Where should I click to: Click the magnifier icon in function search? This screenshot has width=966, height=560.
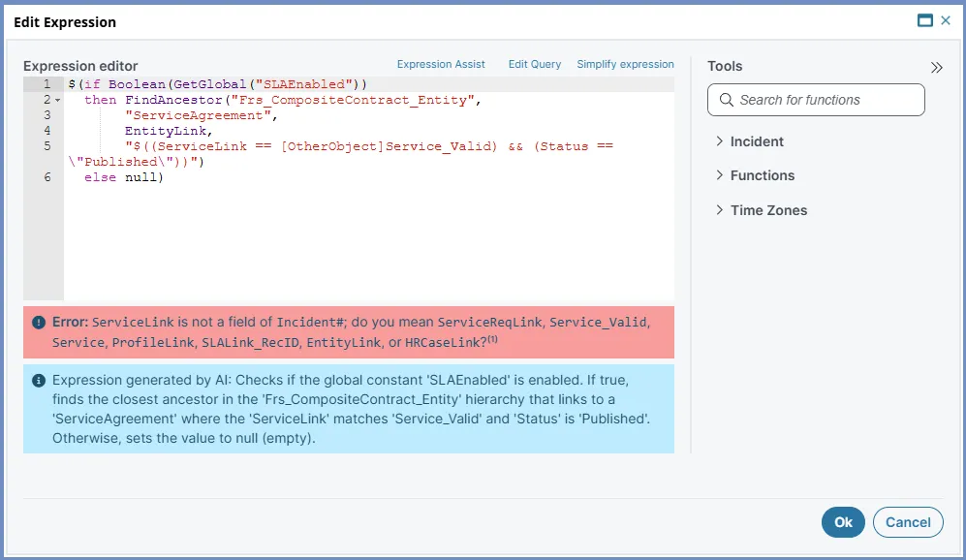coord(727,100)
